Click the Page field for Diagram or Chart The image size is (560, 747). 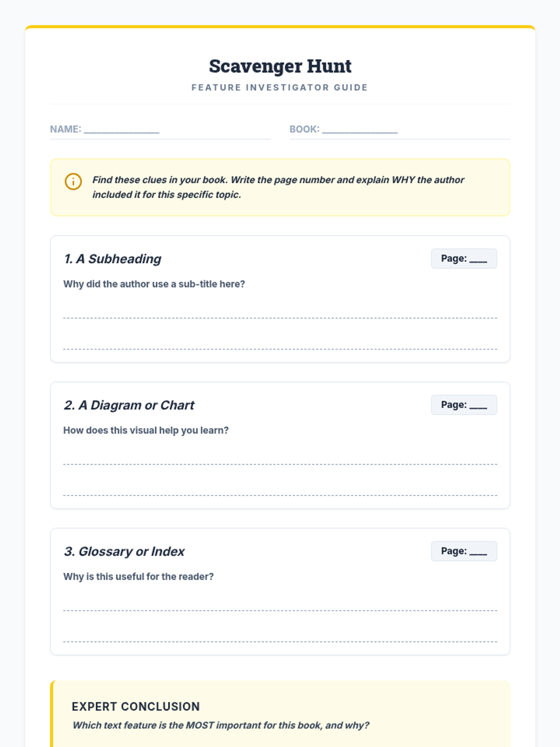coord(464,405)
